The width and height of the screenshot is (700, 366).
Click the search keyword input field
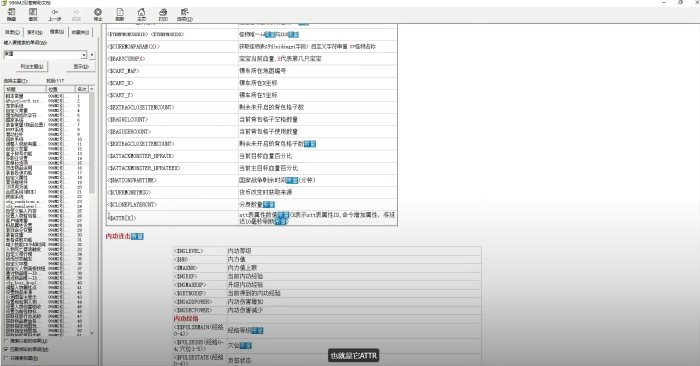click(42, 54)
